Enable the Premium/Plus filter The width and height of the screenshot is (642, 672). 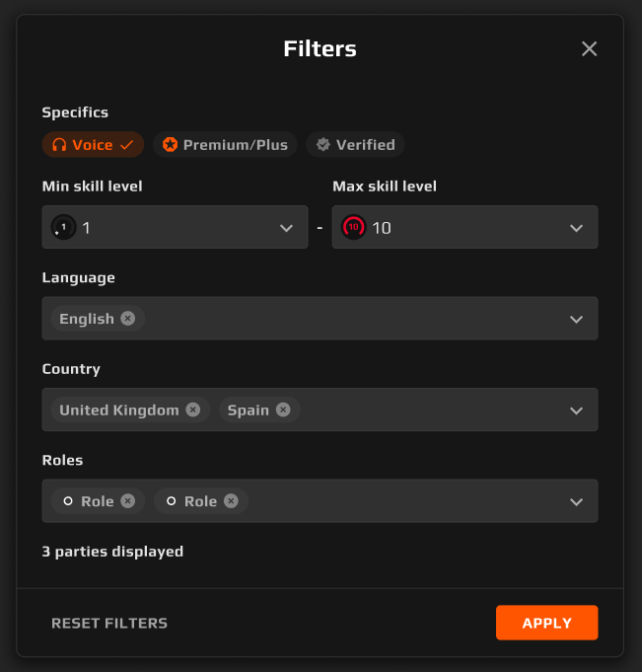225,144
